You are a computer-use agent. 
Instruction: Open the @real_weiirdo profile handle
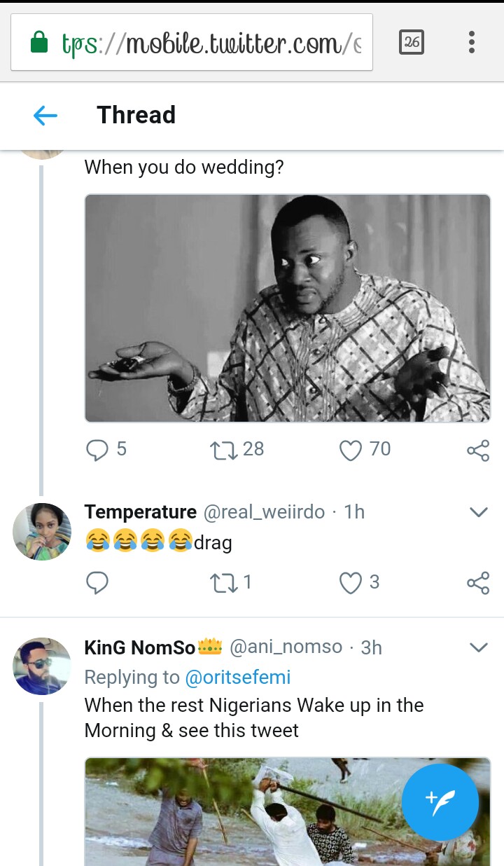pyautogui.click(x=264, y=512)
